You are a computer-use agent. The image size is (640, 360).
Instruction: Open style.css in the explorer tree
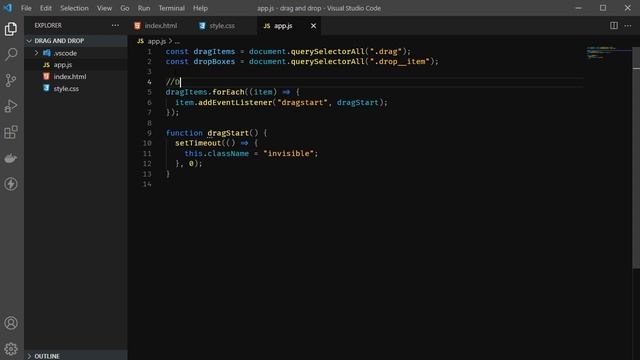66,89
